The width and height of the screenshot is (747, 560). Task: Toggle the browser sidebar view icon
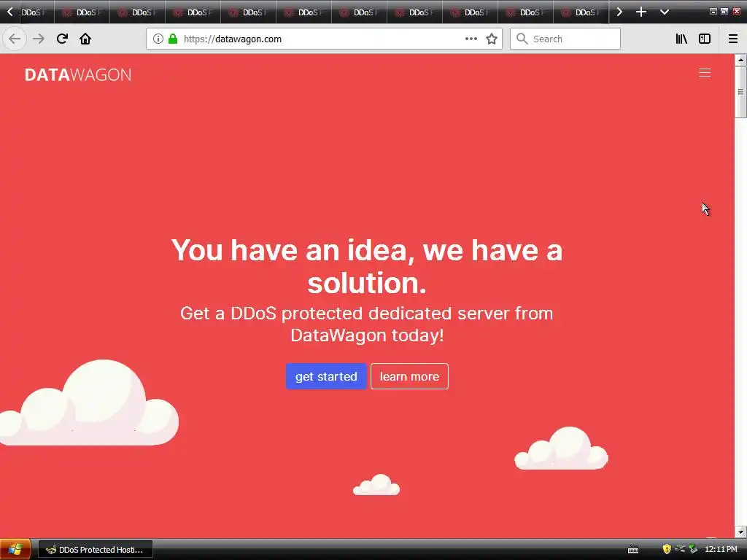pyautogui.click(x=705, y=39)
